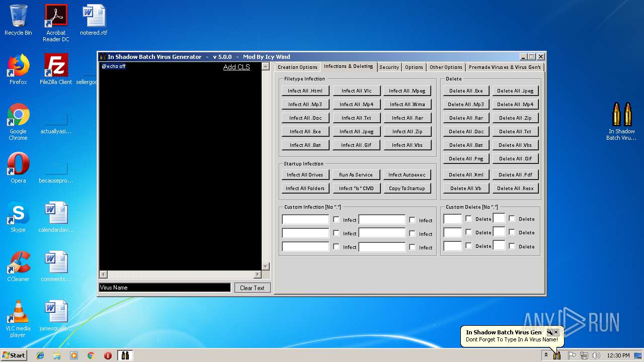Open the Premade Viruses & Virus Gen's tab
Image resolution: width=644 pixels, height=362 pixels.
[x=505, y=67]
